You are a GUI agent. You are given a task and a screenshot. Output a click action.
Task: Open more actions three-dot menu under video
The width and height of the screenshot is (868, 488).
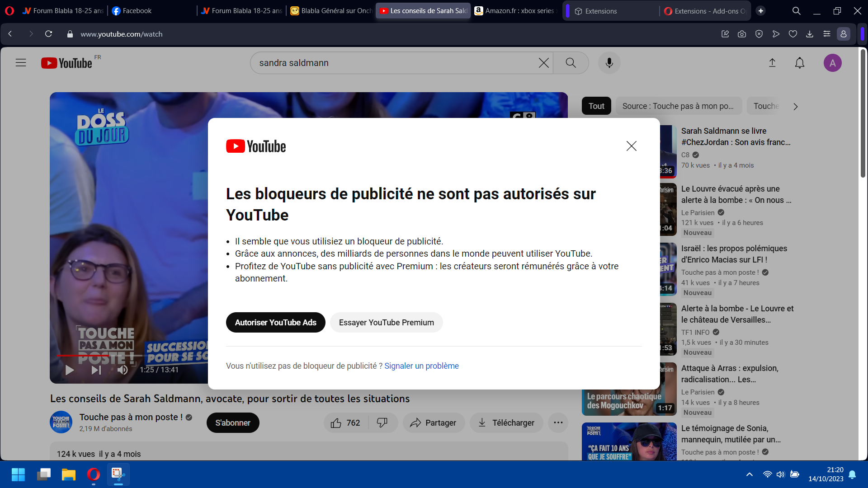pos(558,422)
